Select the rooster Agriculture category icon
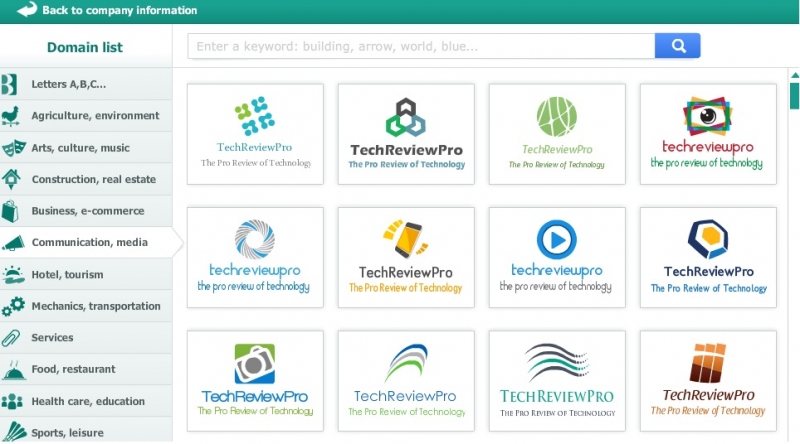The width and height of the screenshot is (800, 444). [x=13, y=116]
